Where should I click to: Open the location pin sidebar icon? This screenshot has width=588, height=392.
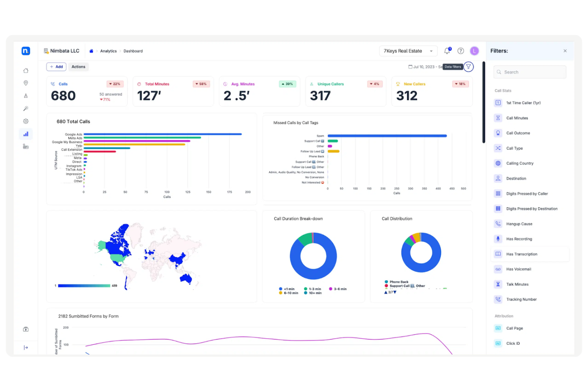pyautogui.click(x=26, y=83)
